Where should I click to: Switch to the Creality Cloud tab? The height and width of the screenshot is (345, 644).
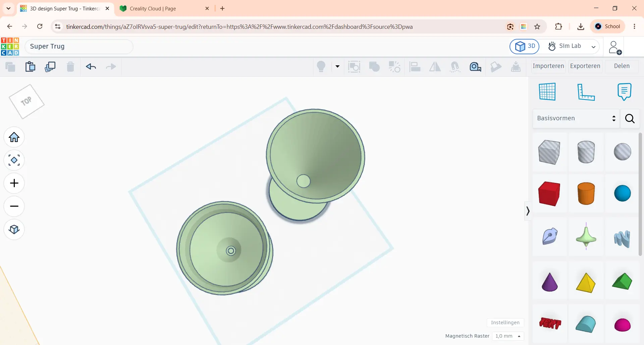tap(164, 9)
